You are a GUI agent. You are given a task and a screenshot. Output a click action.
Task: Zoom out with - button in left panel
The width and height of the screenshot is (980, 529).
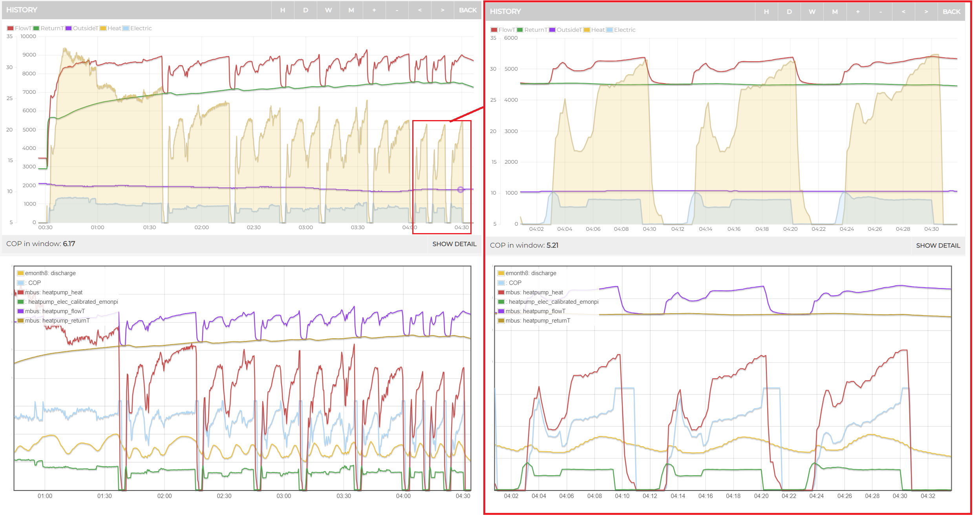click(x=397, y=10)
